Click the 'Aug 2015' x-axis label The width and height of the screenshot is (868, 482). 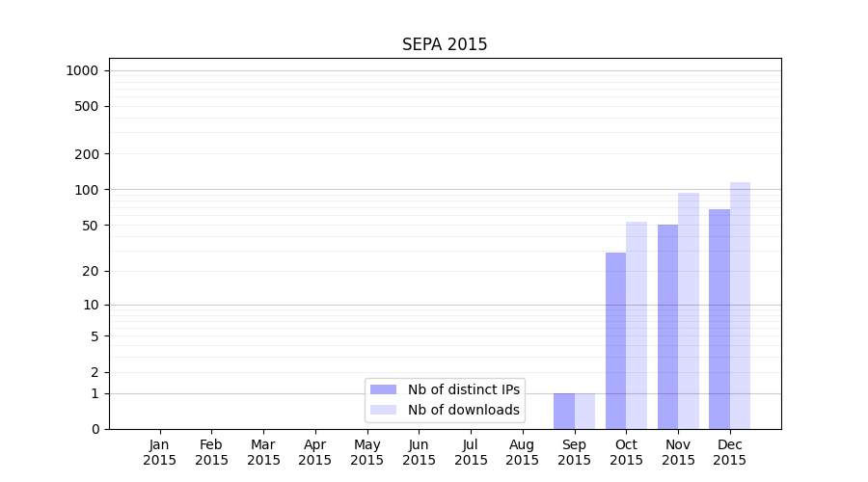pyautogui.click(x=523, y=452)
